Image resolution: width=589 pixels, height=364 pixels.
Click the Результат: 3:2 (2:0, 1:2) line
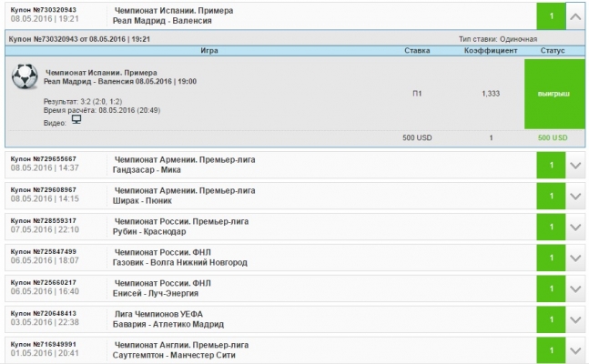pos(83,101)
